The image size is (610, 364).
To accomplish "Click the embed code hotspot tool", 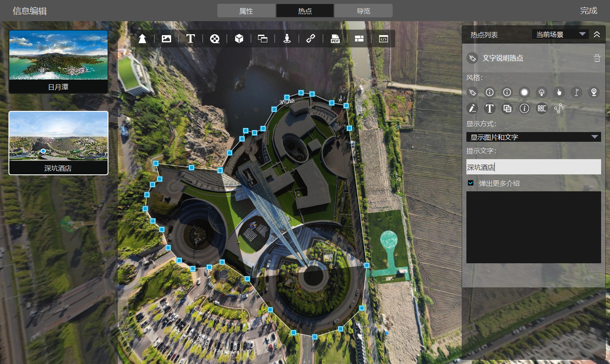I will tap(383, 39).
